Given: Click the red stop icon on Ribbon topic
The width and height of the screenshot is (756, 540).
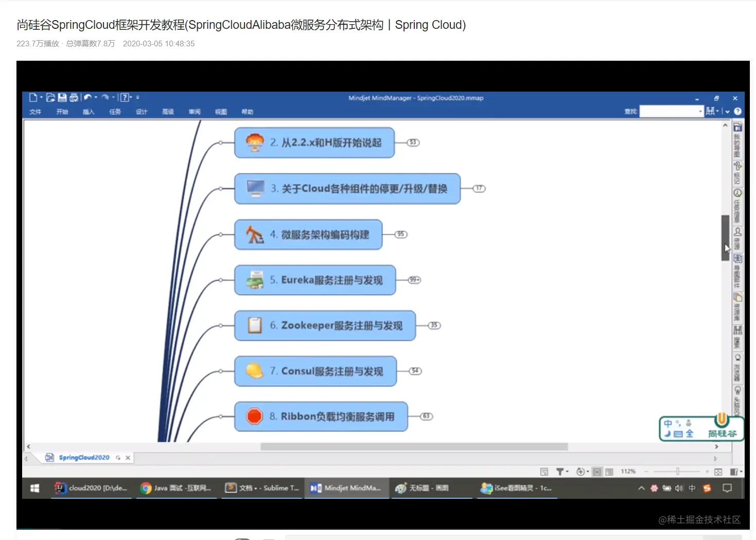Looking at the screenshot, I should point(254,416).
